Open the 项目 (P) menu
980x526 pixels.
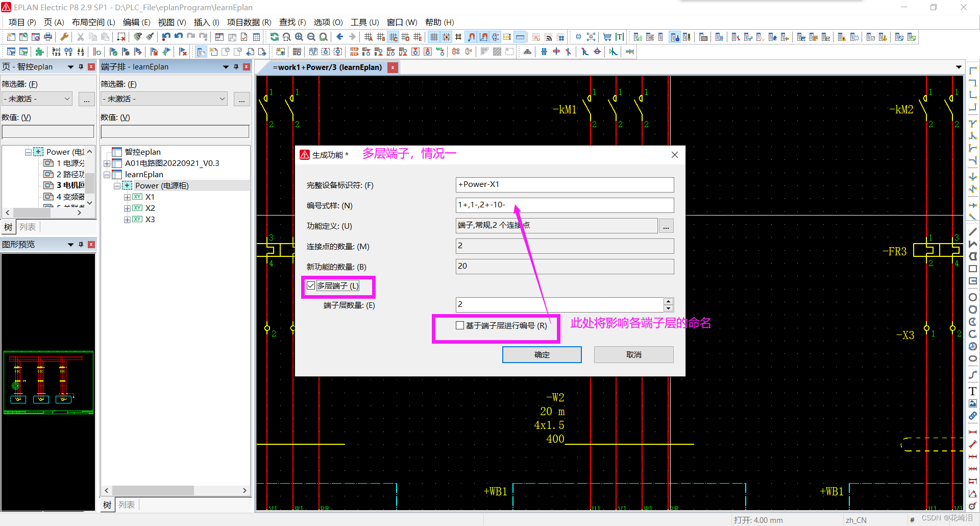coord(22,22)
